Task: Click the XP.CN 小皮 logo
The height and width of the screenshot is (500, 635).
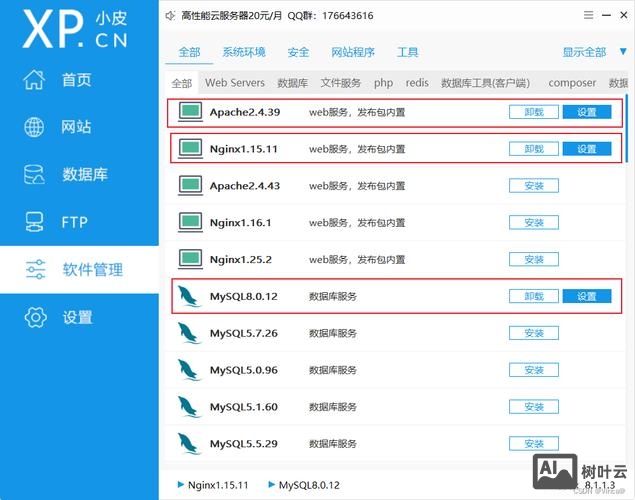Action: coord(75,29)
